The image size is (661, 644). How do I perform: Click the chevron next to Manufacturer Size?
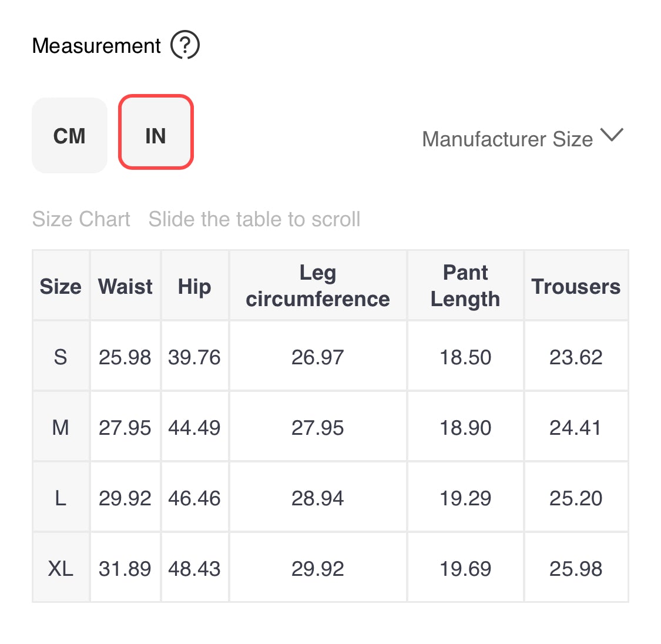point(612,135)
